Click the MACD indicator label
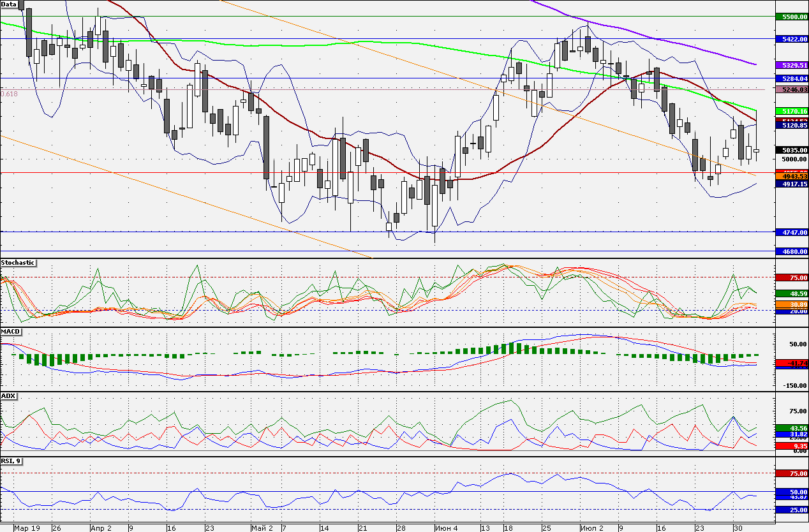This screenshot has height=532, width=809. (10, 332)
